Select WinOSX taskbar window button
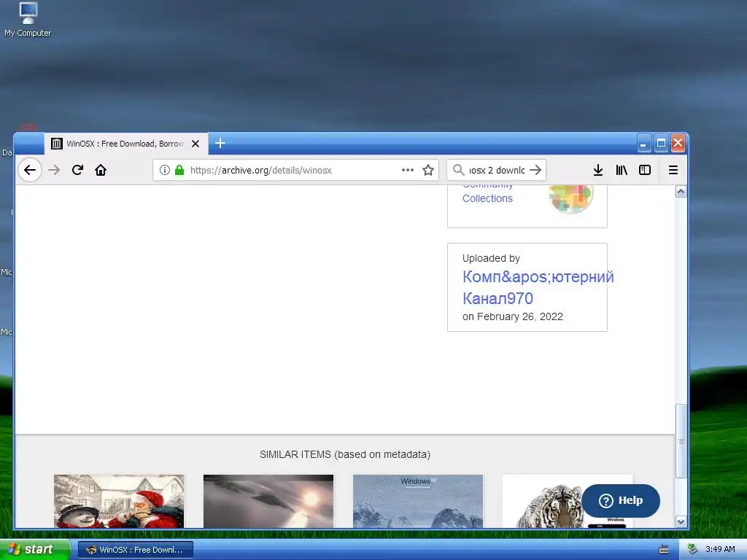747x560 pixels. 135,550
